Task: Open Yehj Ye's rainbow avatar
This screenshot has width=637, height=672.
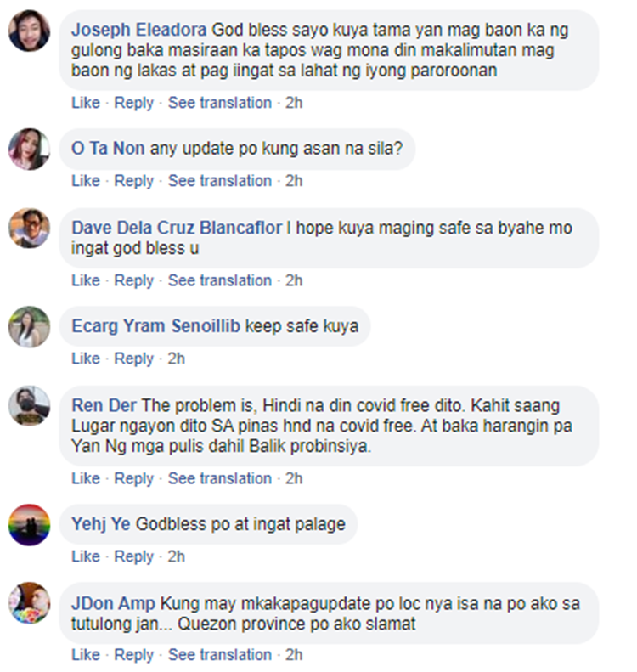Action: pos(29,524)
